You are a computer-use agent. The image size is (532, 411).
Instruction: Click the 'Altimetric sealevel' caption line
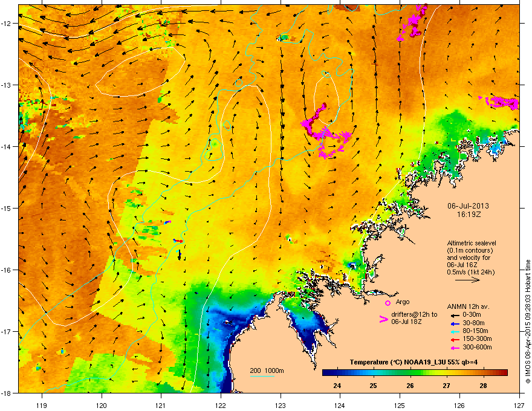tap(472, 243)
